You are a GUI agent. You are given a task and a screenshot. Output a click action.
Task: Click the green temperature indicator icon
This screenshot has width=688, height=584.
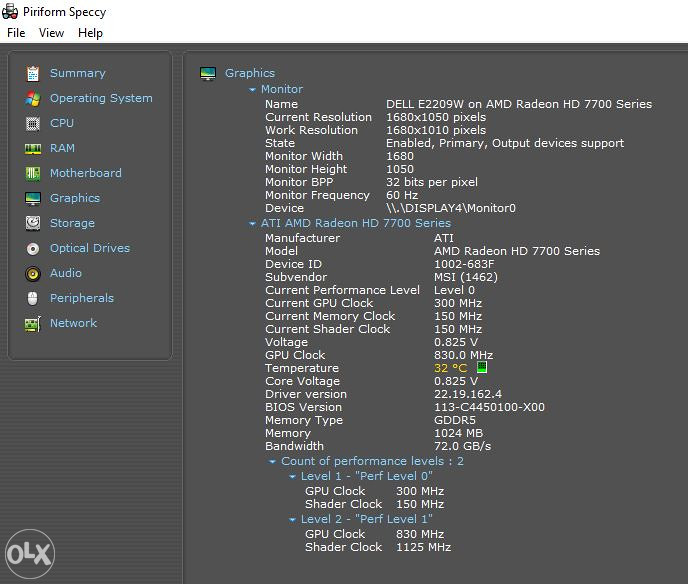click(482, 367)
